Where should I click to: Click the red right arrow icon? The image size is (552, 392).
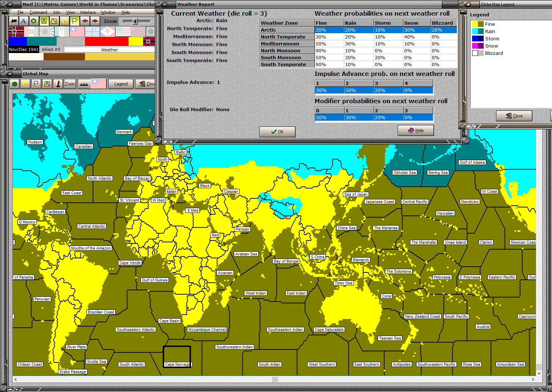click(x=95, y=21)
